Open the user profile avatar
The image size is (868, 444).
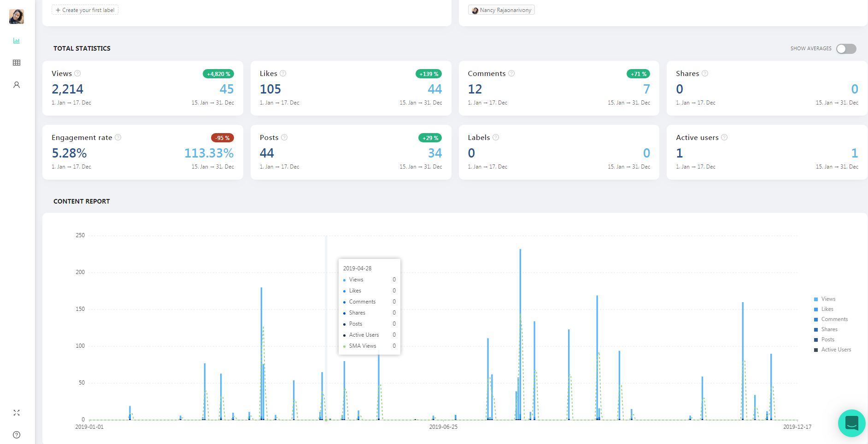click(x=17, y=17)
